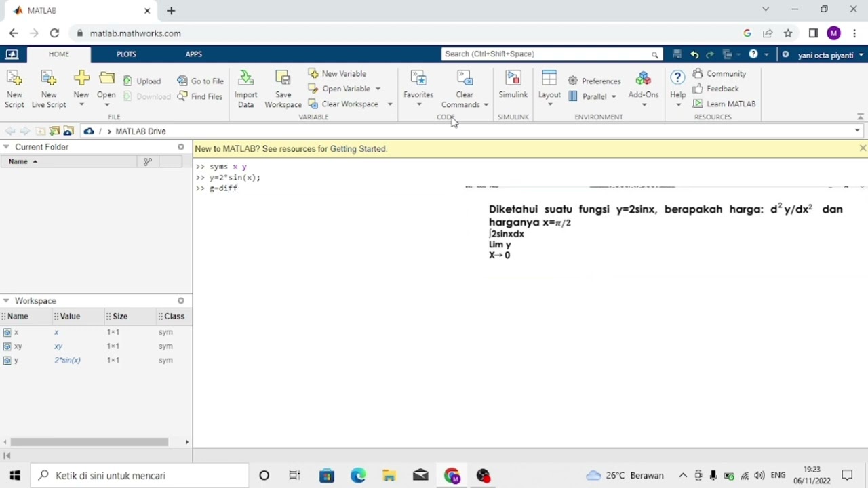868x488 pixels.
Task: Create a New Variable
Action: pos(337,73)
